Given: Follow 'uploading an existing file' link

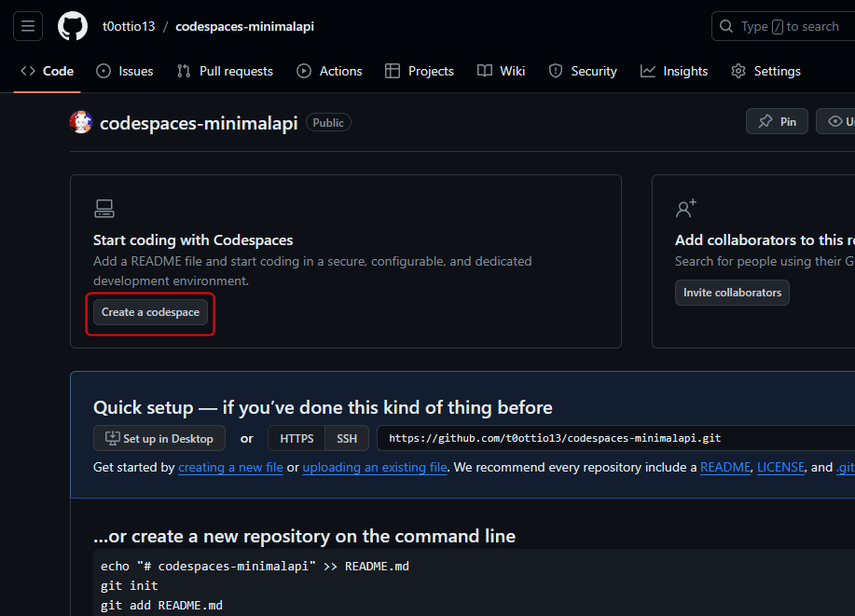Looking at the screenshot, I should [375, 468].
